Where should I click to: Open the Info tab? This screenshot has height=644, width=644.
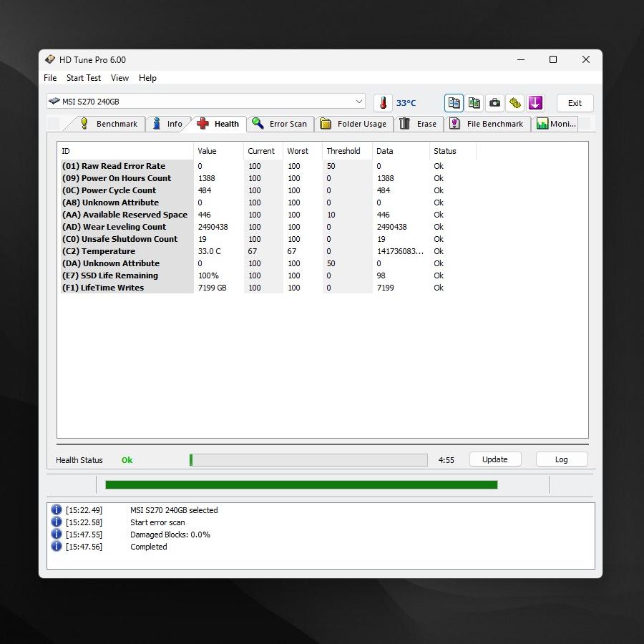(167, 124)
